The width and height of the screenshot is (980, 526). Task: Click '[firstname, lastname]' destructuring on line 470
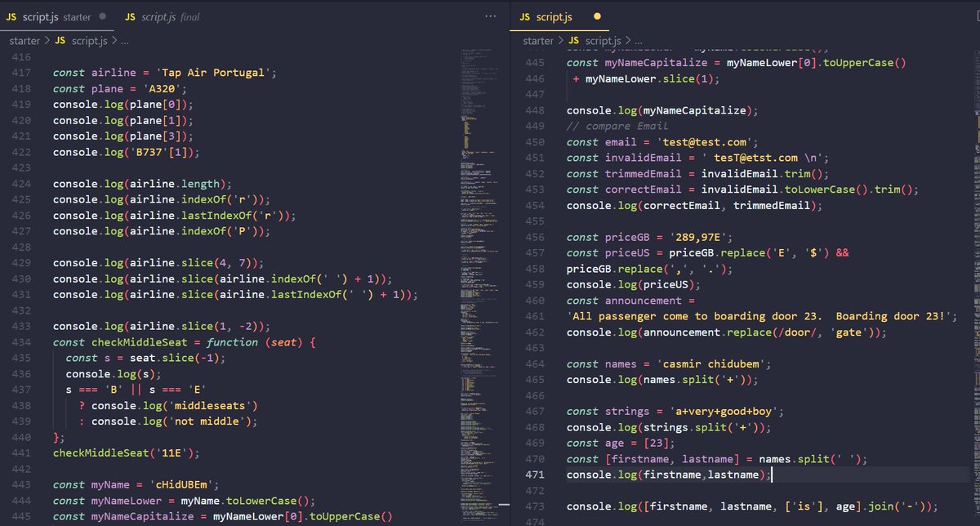(x=671, y=458)
